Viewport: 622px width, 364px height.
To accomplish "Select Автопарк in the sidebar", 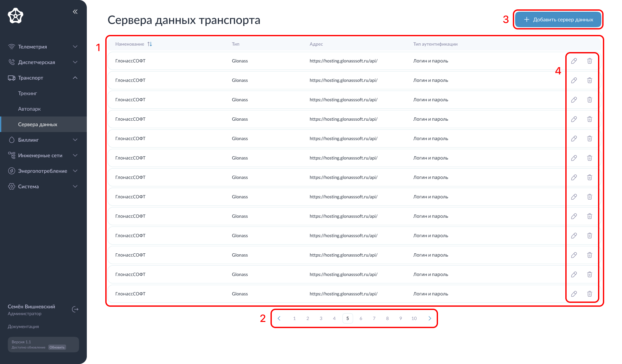I will (x=29, y=109).
